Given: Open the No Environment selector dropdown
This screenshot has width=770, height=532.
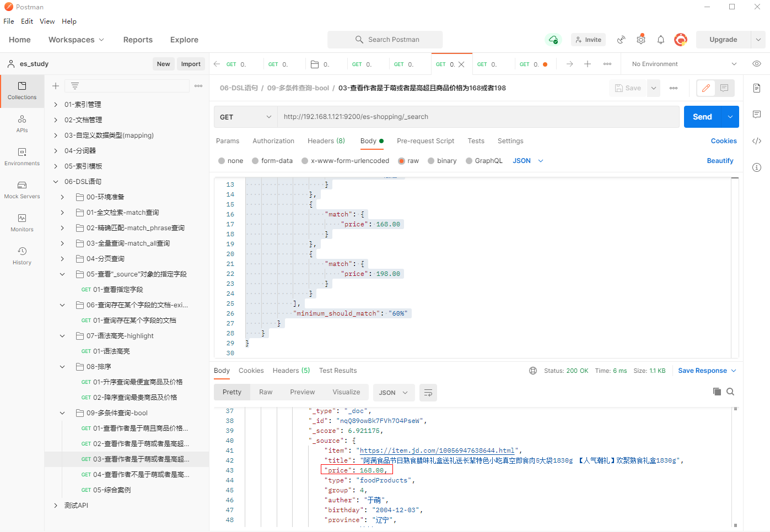Looking at the screenshot, I should click(x=683, y=64).
